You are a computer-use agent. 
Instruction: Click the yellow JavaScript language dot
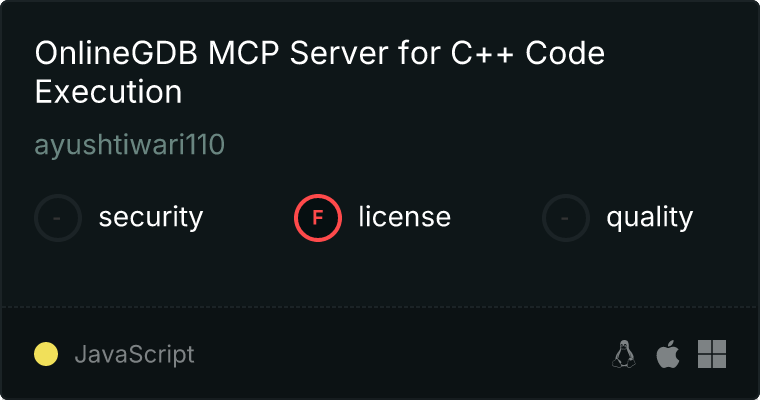46,354
